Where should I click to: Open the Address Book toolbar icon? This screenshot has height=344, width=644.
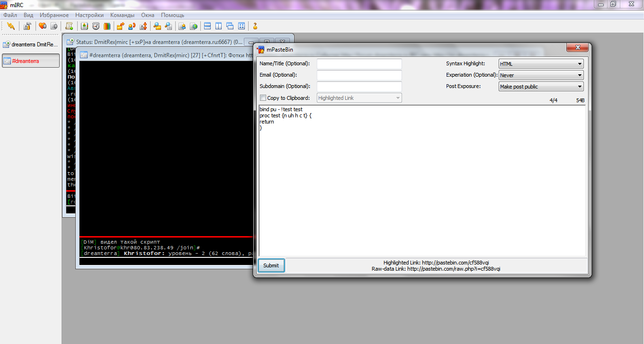[84, 26]
